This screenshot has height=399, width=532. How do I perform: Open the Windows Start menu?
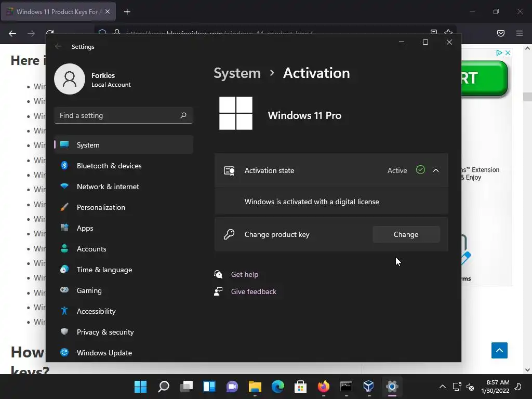pos(140,387)
